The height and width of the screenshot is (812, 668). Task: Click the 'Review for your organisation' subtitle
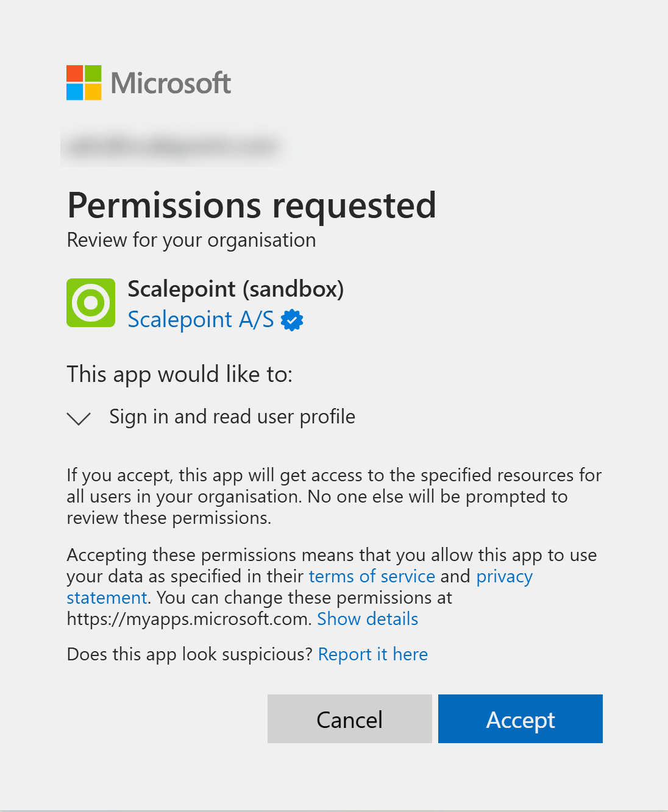pos(191,240)
